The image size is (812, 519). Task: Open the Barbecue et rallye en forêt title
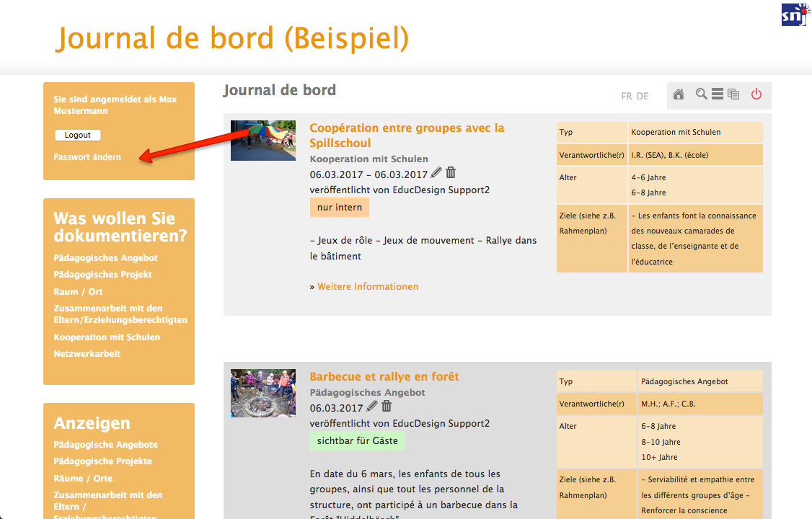tap(384, 376)
